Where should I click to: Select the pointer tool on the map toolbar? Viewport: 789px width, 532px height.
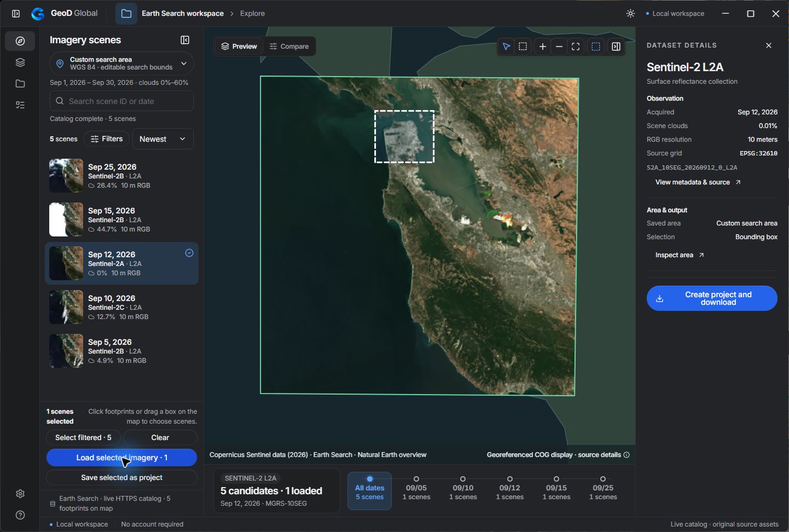(x=507, y=47)
